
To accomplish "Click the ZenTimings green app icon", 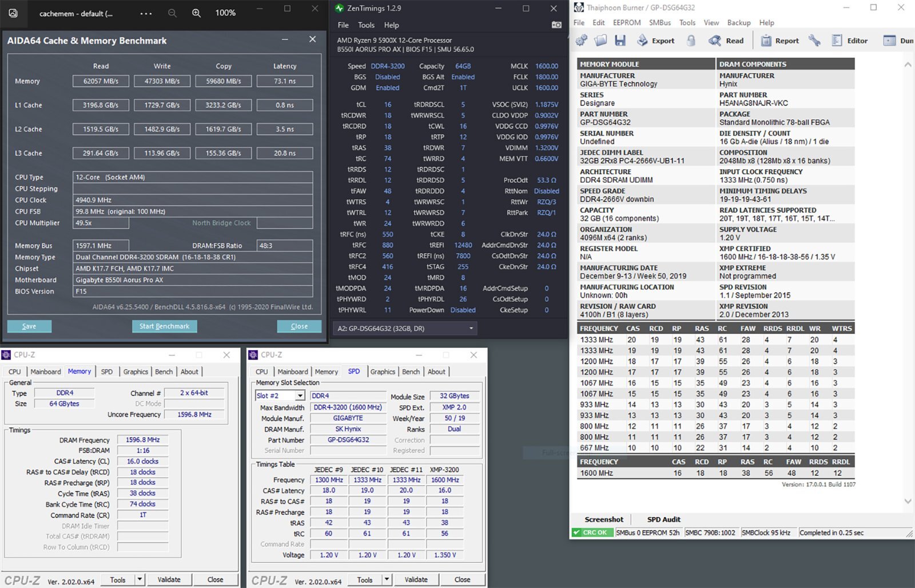I will 339,8.
